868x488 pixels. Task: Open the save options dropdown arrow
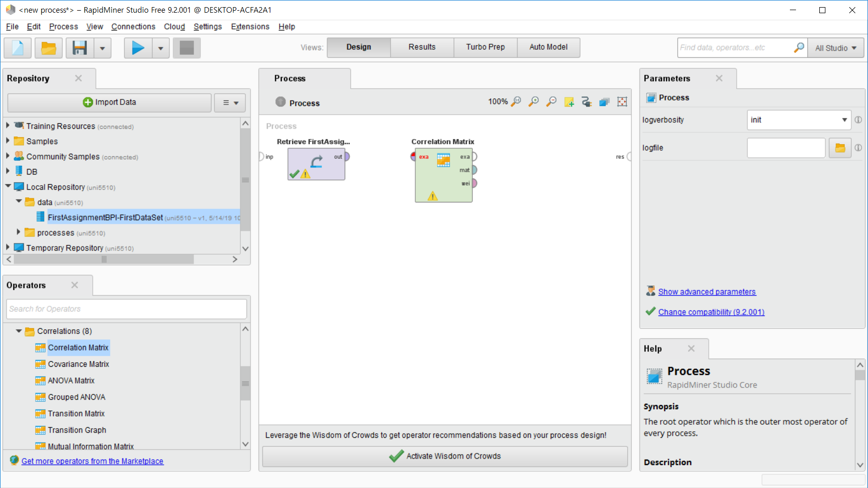pos(102,48)
